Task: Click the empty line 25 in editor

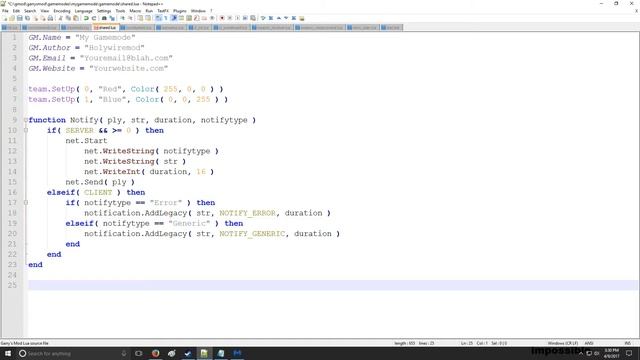Action: pos(333,285)
